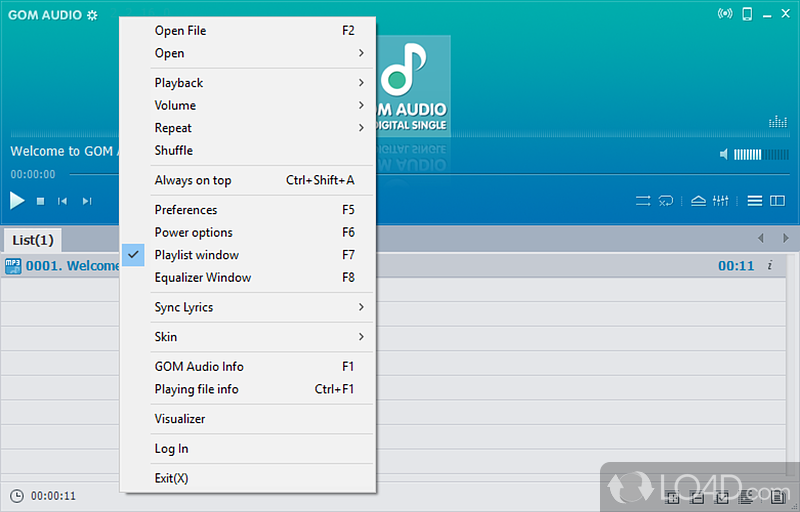Image resolution: width=800 pixels, height=512 pixels.
Task: Click the 00:00:00 elapsed time display
Action: pos(33,174)
